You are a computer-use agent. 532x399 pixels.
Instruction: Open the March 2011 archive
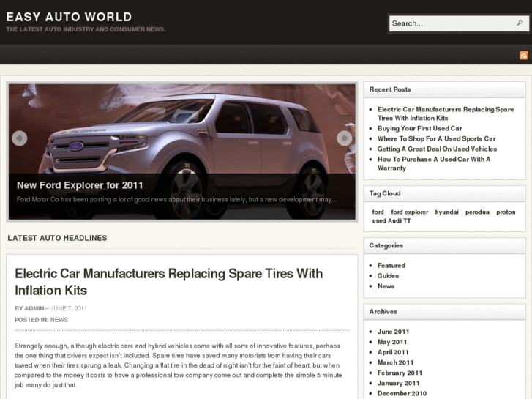tap(396, 362)
